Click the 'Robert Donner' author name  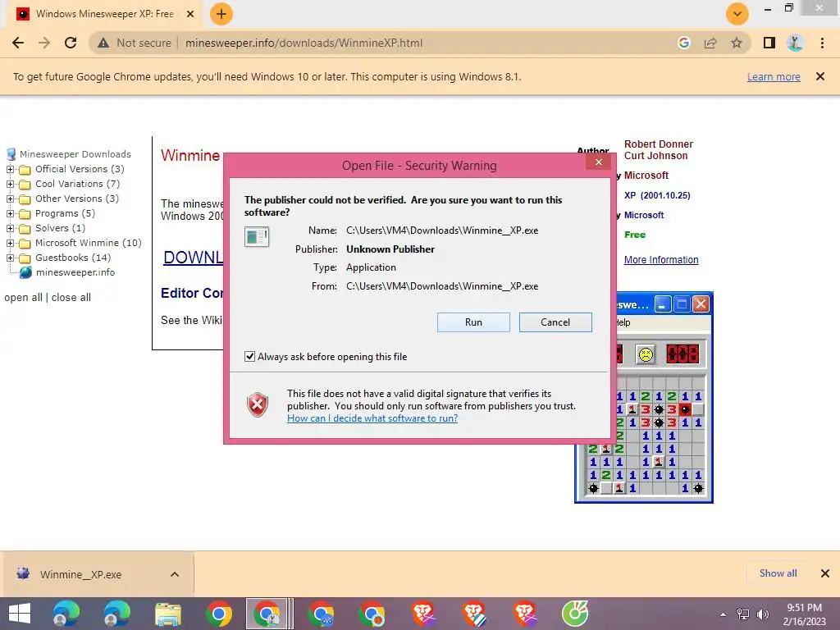point(659,144)
